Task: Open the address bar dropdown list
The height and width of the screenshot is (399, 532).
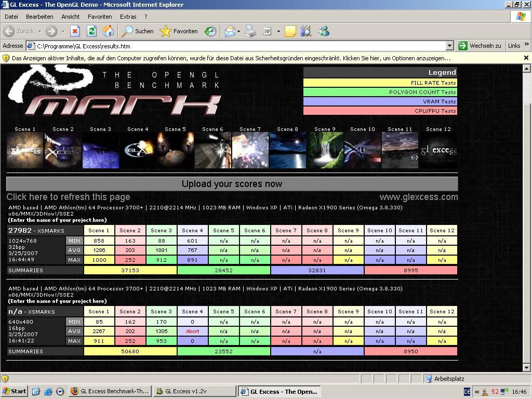Action: click(x=450, y=46)
